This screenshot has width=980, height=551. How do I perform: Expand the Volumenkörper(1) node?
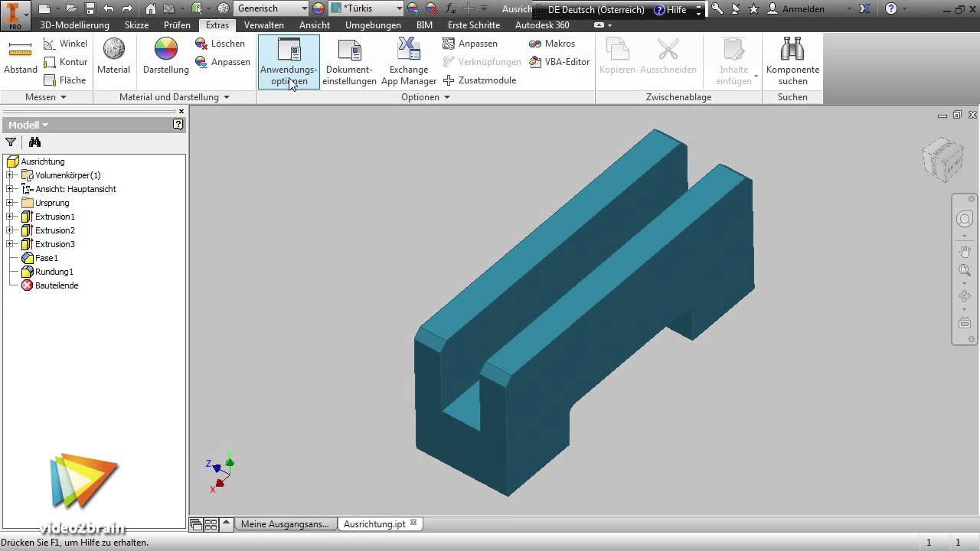(10, 175)
